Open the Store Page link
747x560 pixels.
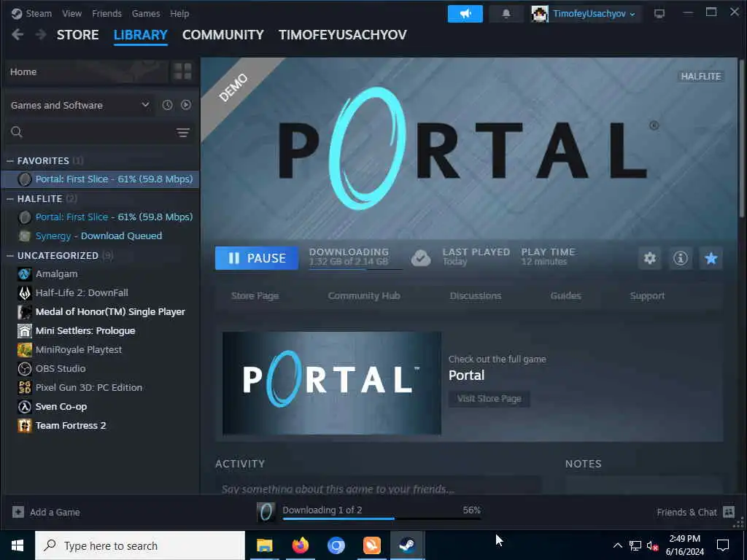pos(255,296)
